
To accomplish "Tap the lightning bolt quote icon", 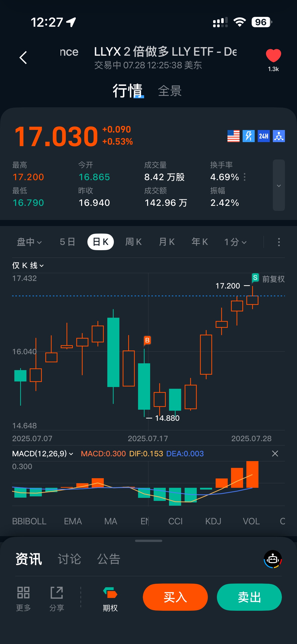I will pos(248,136).
